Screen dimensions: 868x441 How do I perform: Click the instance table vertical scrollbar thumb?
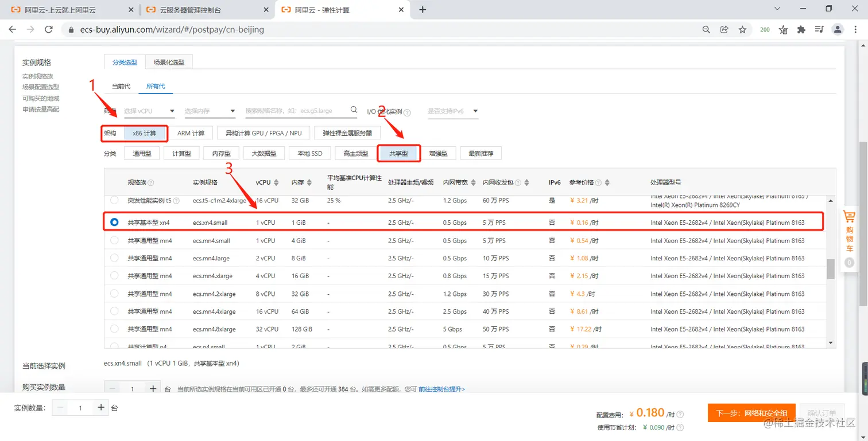click(x=830, y=269)
